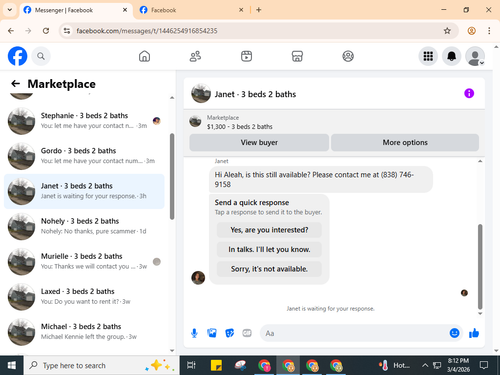Image resolution: width=500 pixels, height=375 pixels.
Task: Open Windows Start menu
Action: (x=12, y=365)
